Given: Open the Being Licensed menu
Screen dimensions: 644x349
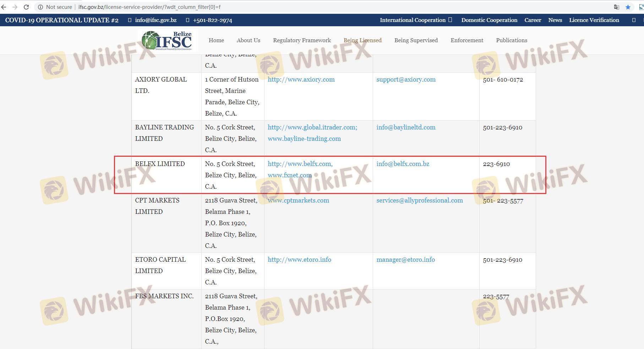Looking at the screenshot, I should click(362, 40).
